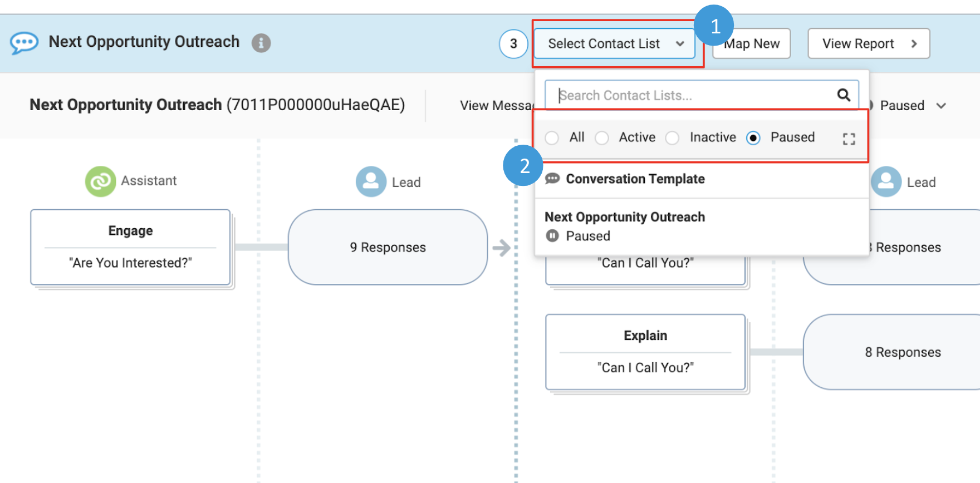The width and height of the screenshot is (980, 483).
Task: Open the Select Contact List dropdown
Action: [615, 43]
